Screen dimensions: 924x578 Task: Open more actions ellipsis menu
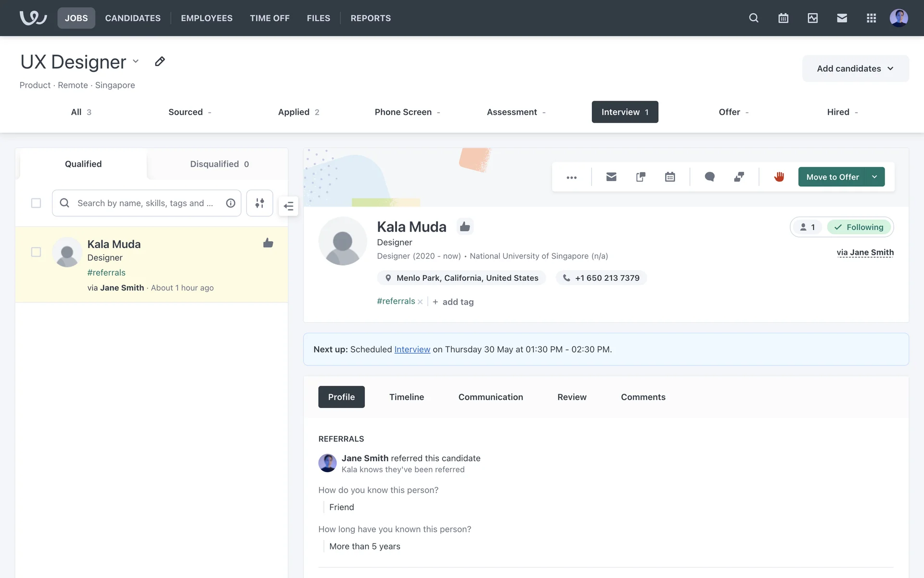coord(571,177)
